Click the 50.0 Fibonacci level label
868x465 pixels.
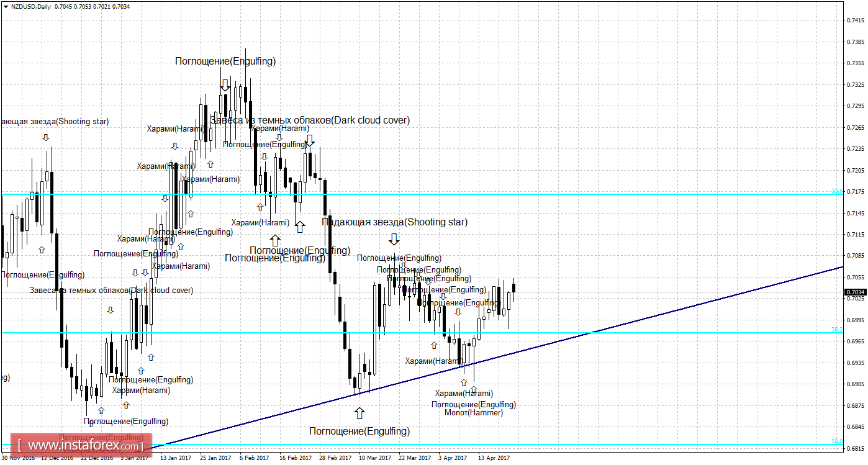(836, 441)
